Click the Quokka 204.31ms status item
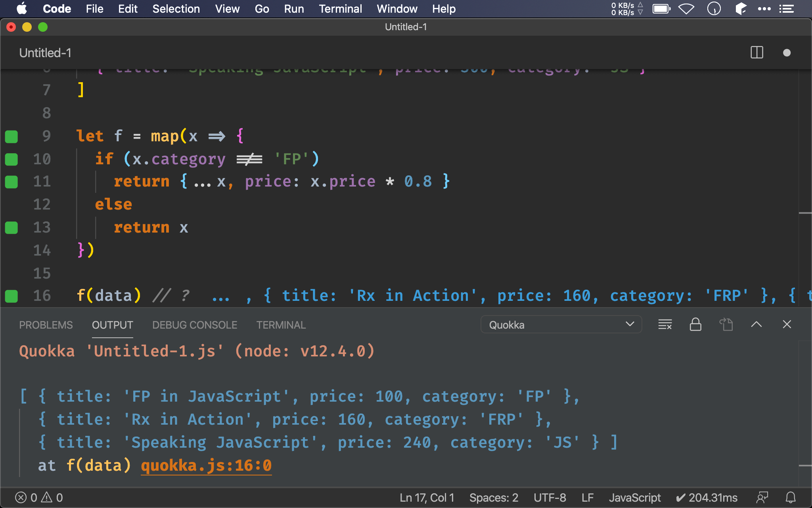812x508 pixels. 707,498
